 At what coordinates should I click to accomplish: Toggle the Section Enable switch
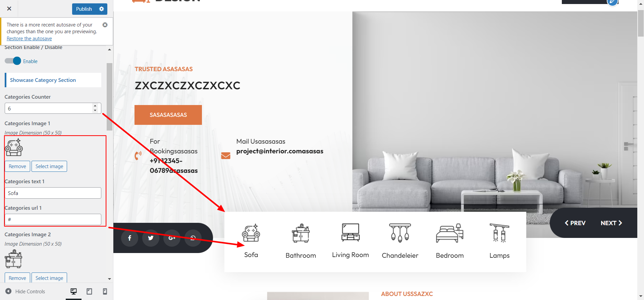pyautogui.click(x=13, y=61)
